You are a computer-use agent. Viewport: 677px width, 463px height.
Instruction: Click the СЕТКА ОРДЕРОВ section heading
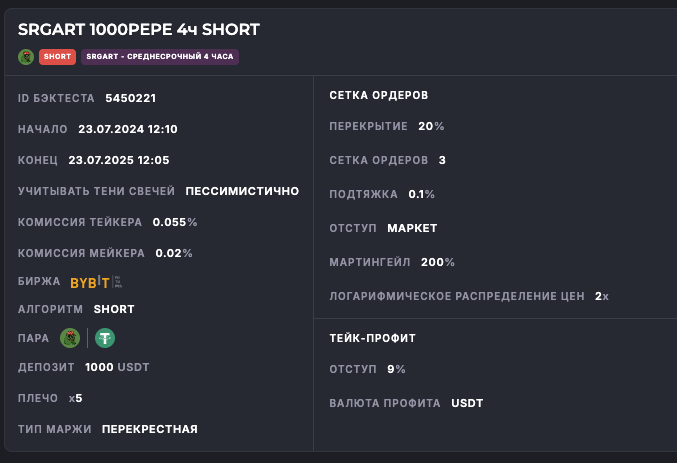coord(378,95)
